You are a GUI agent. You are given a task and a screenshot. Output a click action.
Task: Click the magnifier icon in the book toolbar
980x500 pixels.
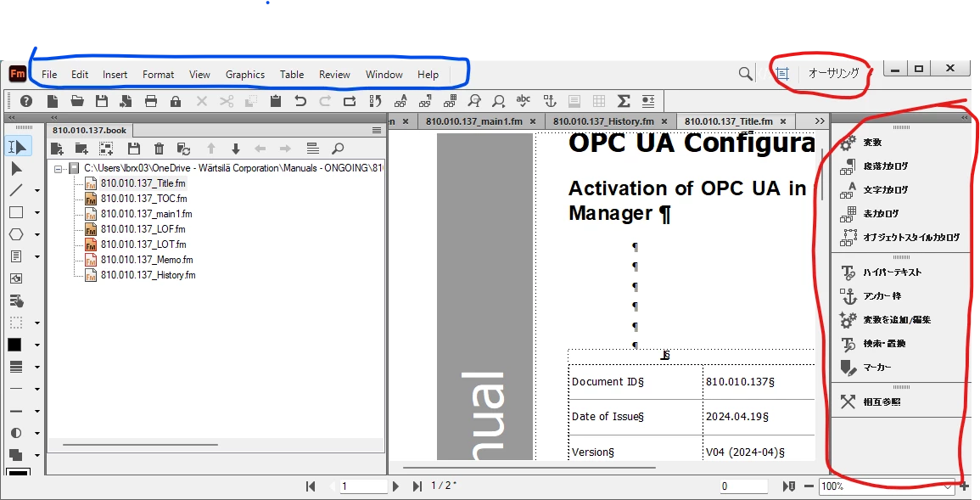coord(338,148)
